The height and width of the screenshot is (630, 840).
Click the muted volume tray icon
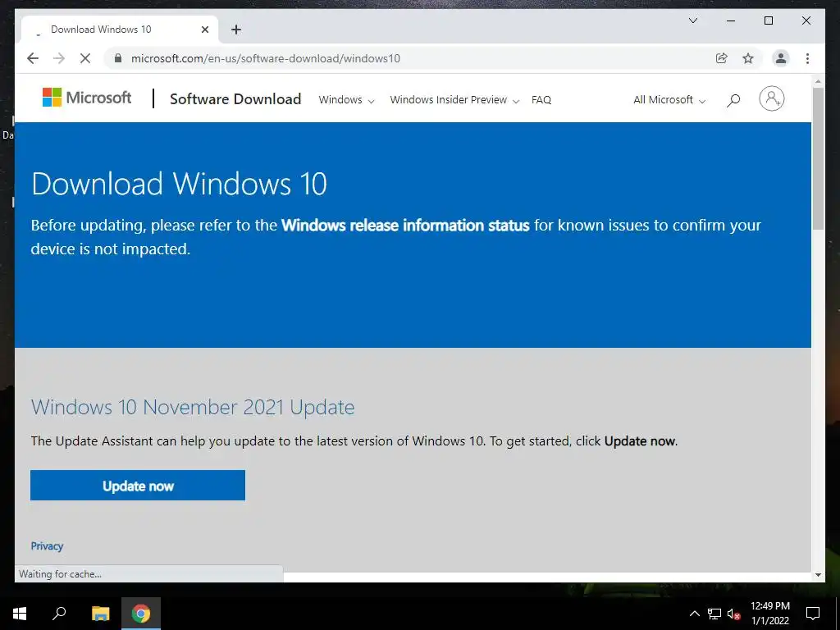pos(733,614)
